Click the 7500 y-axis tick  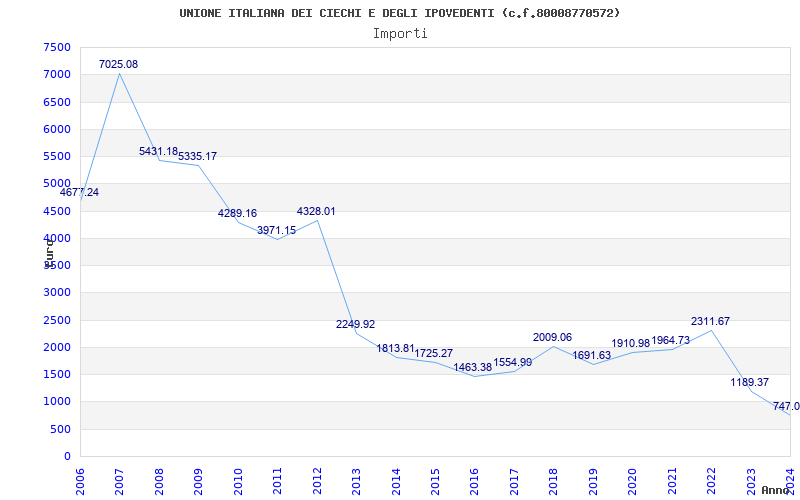click(57, 47)
